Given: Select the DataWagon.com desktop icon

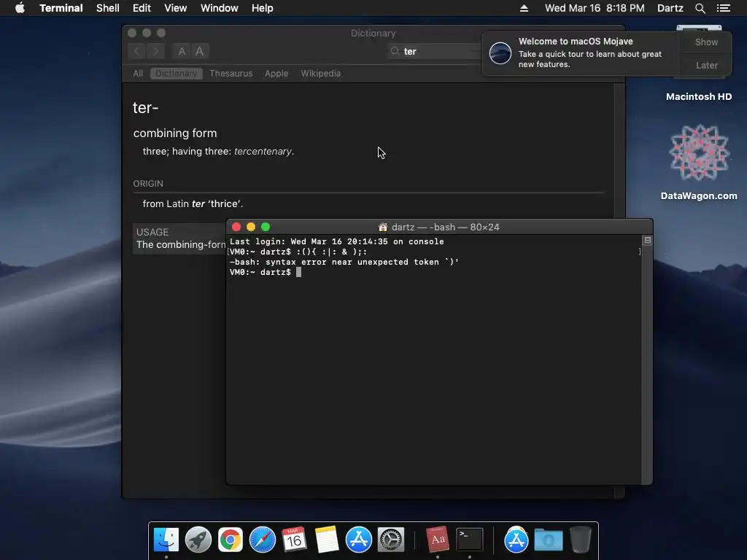Looking at the screenshot, I should [699, 153].
